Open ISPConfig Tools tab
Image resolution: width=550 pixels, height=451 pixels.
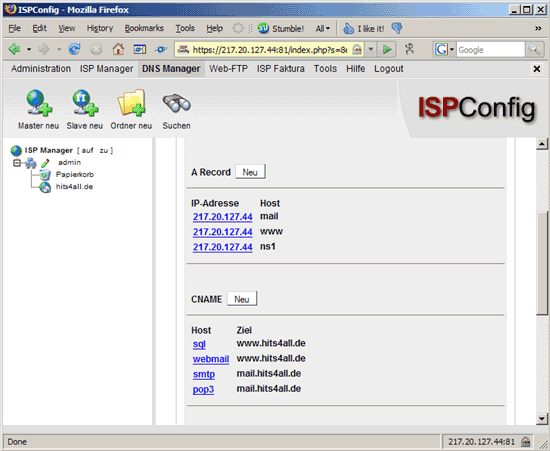pos(325,69)
